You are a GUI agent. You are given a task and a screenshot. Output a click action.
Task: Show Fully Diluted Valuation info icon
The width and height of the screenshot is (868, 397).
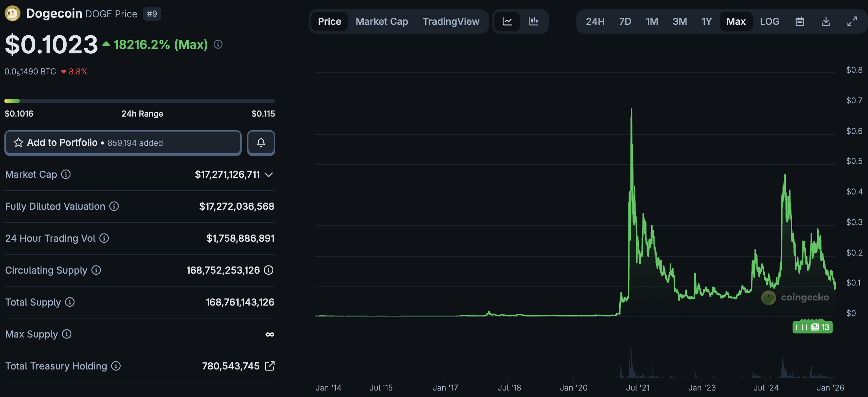(x=114, y=206)
